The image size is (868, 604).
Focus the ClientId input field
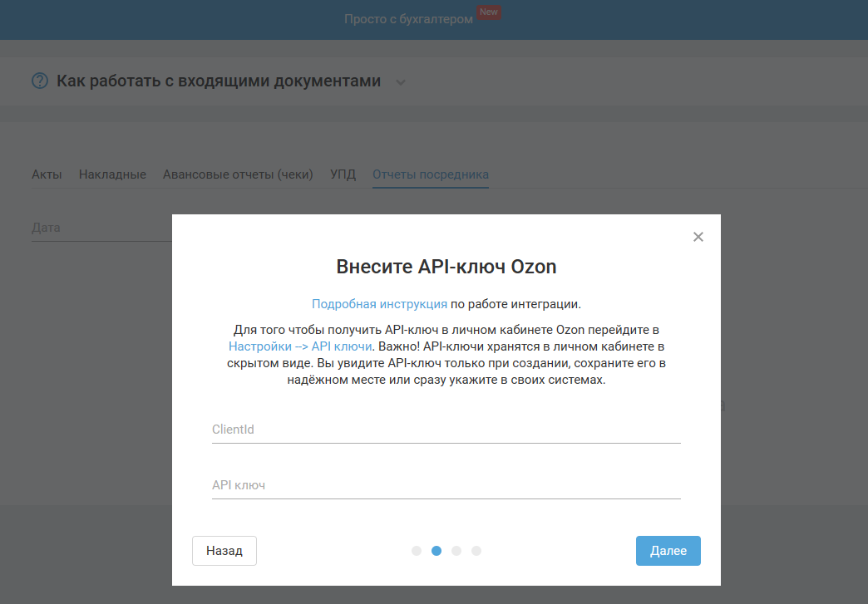[446, 430]
